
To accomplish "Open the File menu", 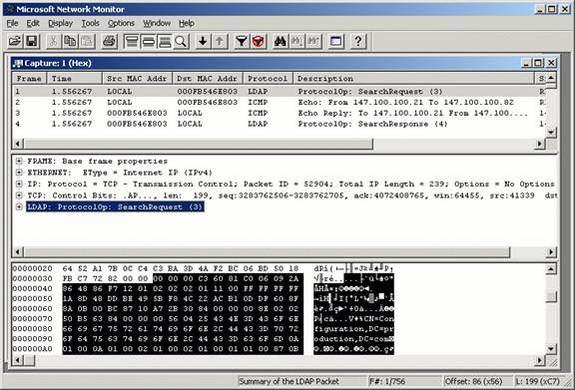I will coord(12,23).
